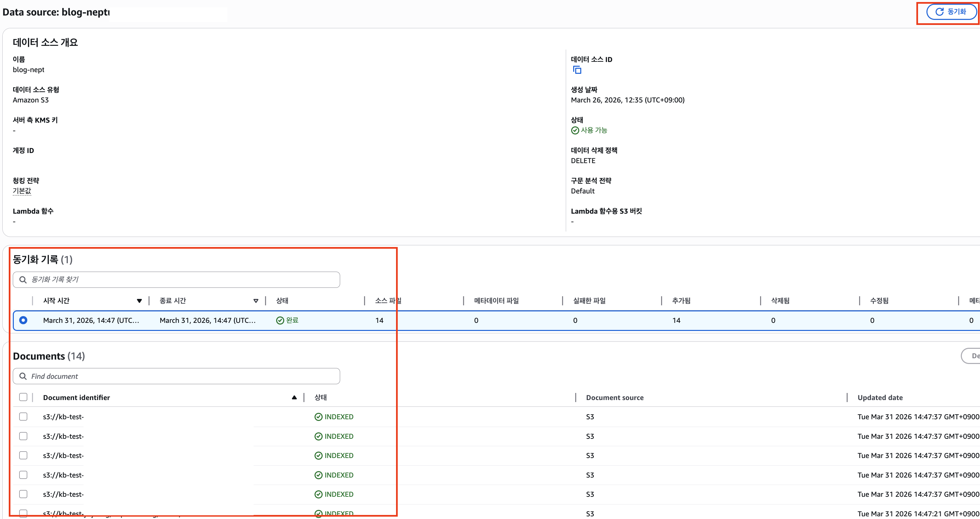Toggle Document identifier sort arrow

click(294, 398)
